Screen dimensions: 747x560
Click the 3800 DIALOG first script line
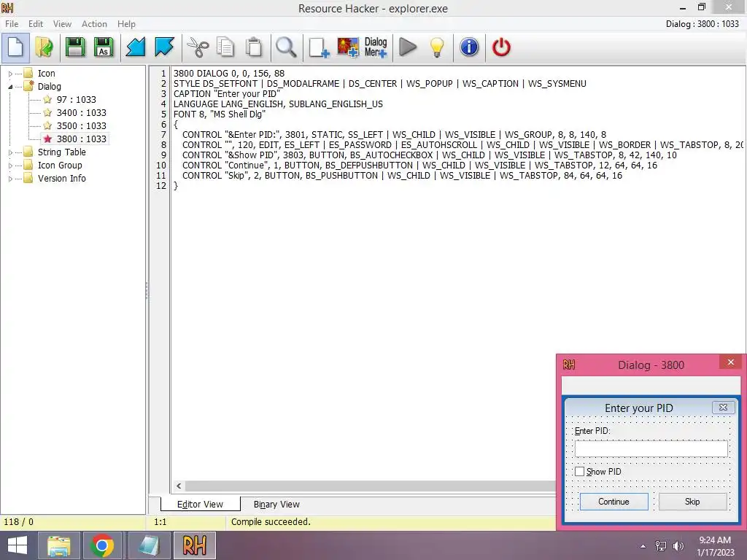(228, 74)
